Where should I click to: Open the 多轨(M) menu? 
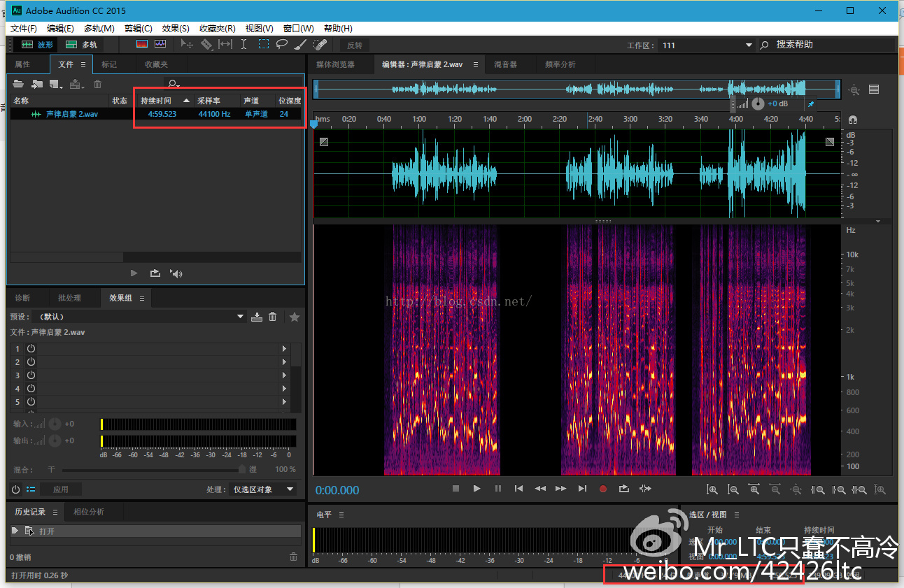[99, 29]
